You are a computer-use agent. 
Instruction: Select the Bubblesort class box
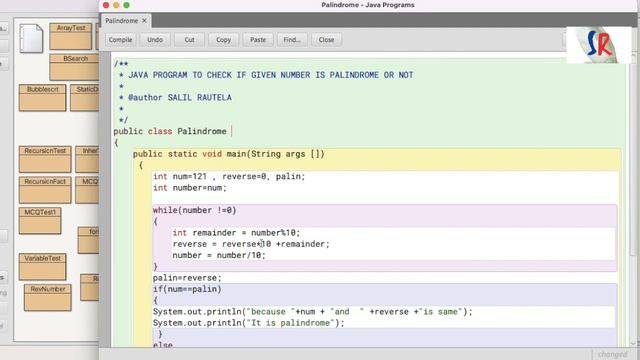click(x=42, y=98)
